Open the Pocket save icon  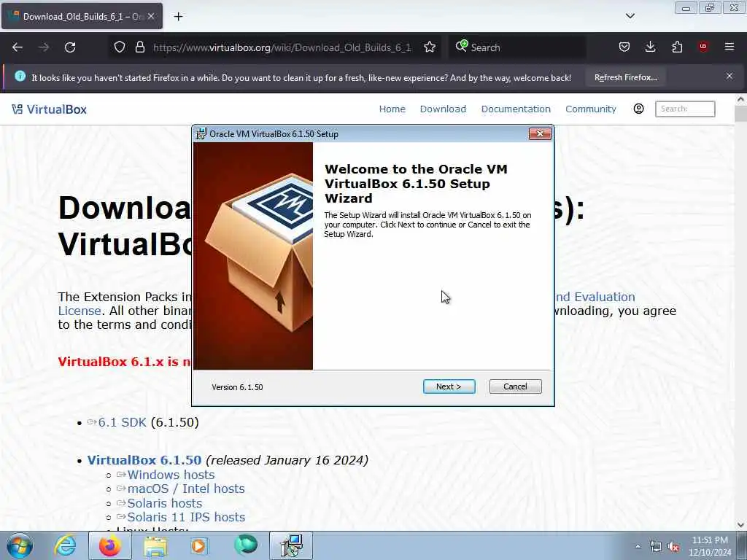tap(624, 47)
